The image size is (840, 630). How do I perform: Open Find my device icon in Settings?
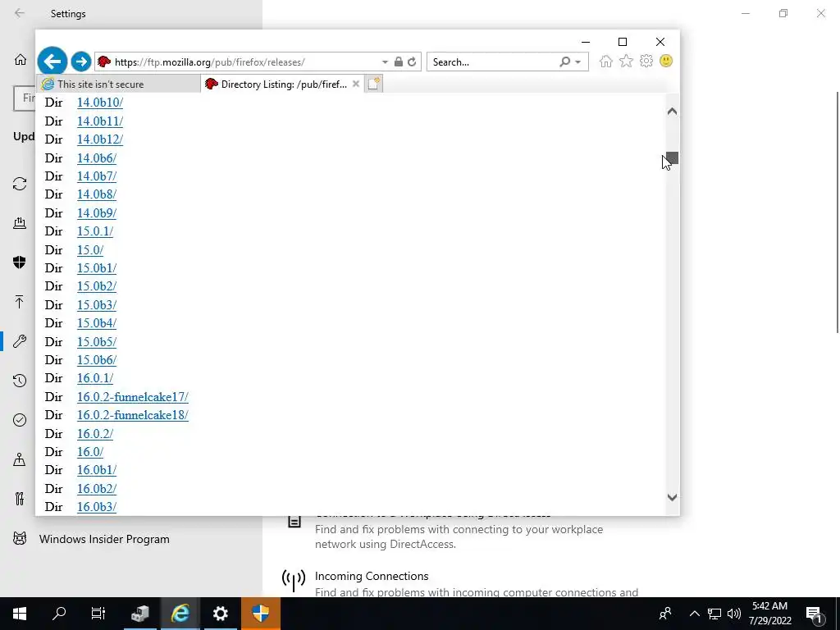click(20, 459)
